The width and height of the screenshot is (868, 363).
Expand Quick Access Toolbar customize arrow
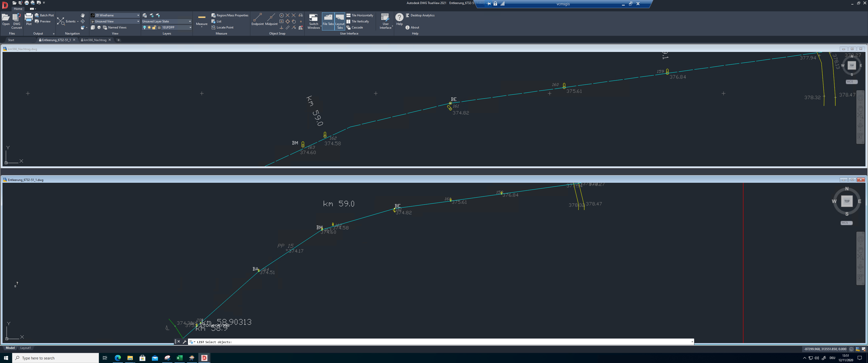(x=44, y=3)
